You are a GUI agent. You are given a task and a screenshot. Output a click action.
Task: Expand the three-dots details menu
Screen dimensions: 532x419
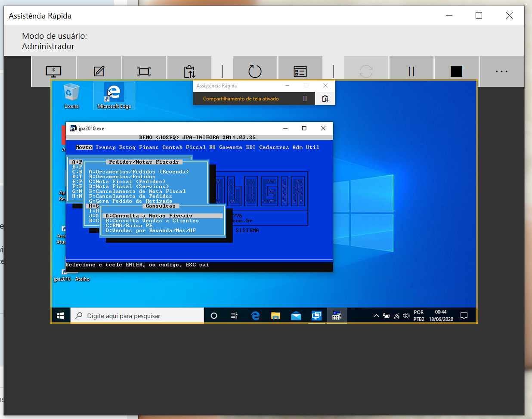point(501,71)
